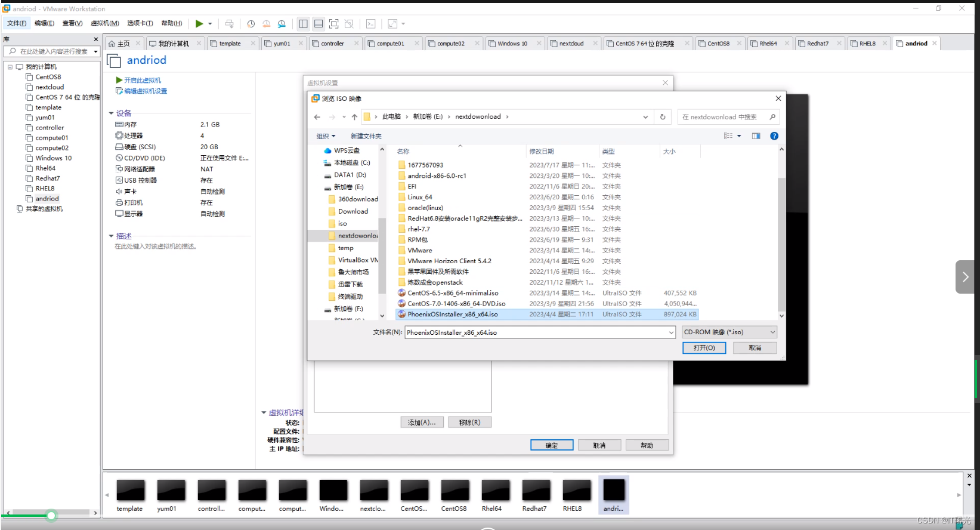Select the 网络适配器 device row
Screen dimensions: 980x530
pyautogui.click(x=182, y=170)
